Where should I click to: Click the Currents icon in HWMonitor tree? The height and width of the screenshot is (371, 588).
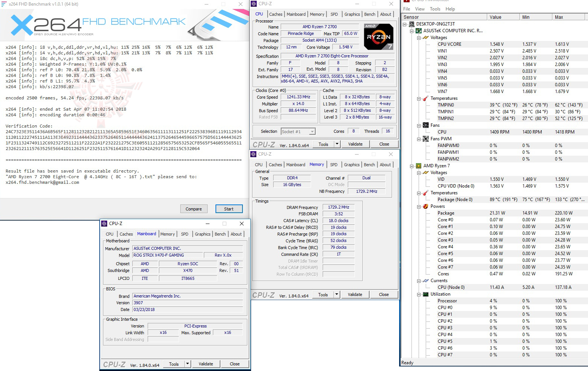426,281
